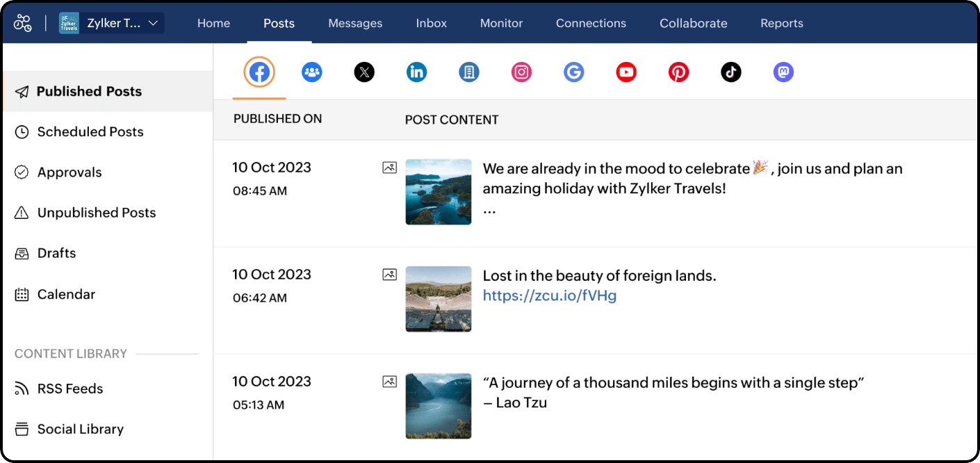Screen dimensions: 980x463
Task: Switch to the Pinterest channel
Action: [x=678, y=72]
